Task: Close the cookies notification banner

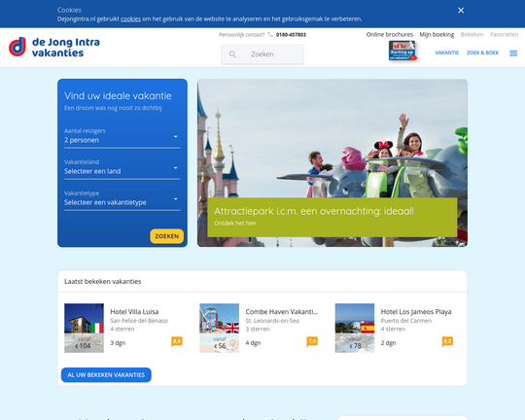Action: 461,11
